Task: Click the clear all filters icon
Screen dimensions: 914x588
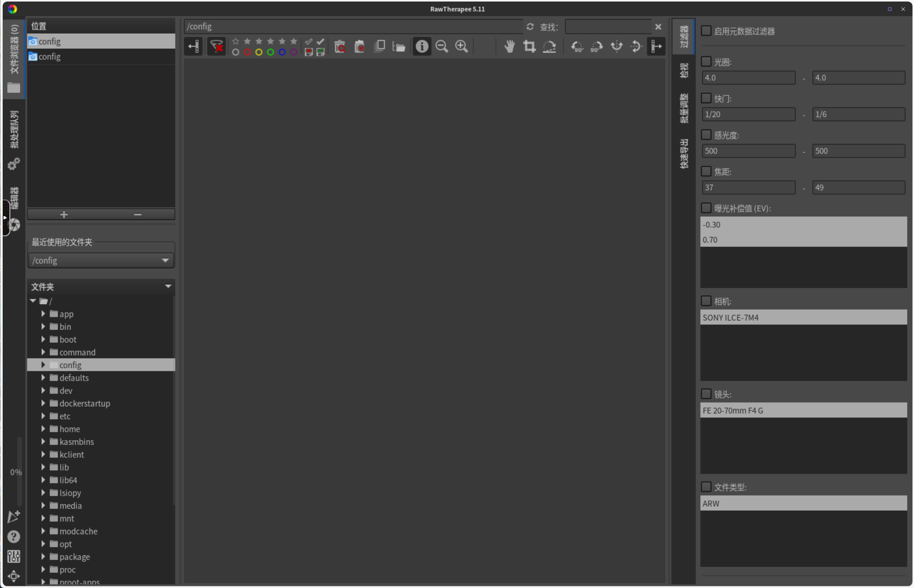Action: tap(216, 47)
